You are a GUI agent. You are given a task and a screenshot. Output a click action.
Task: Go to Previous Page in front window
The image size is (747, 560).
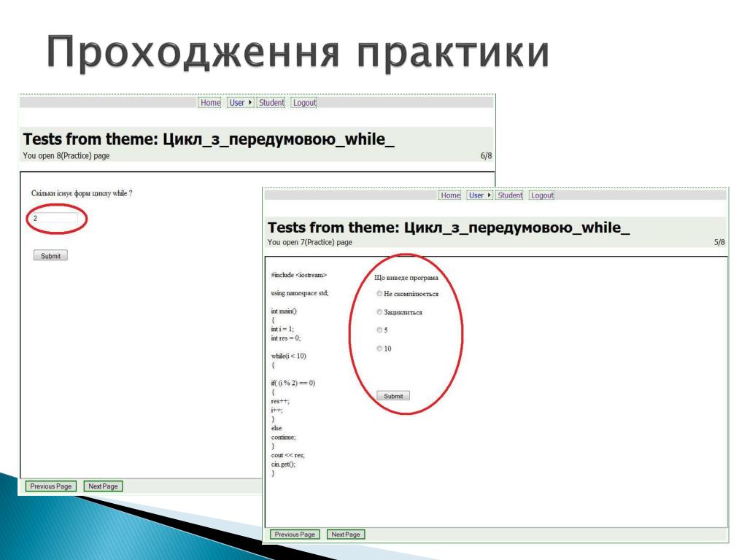(x=295, y=534)
